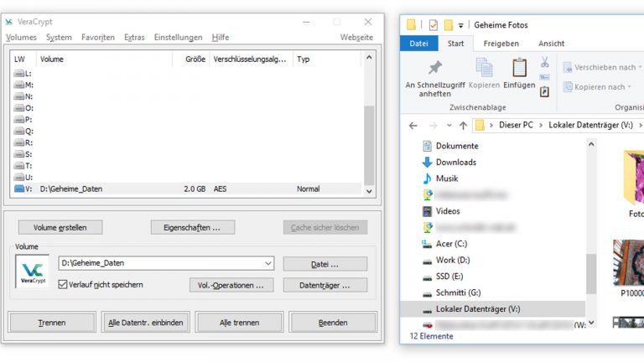Click the back arrow in Explorer
Image resolution: width=644 pixels, height=362 pixels.
point(413,126)
